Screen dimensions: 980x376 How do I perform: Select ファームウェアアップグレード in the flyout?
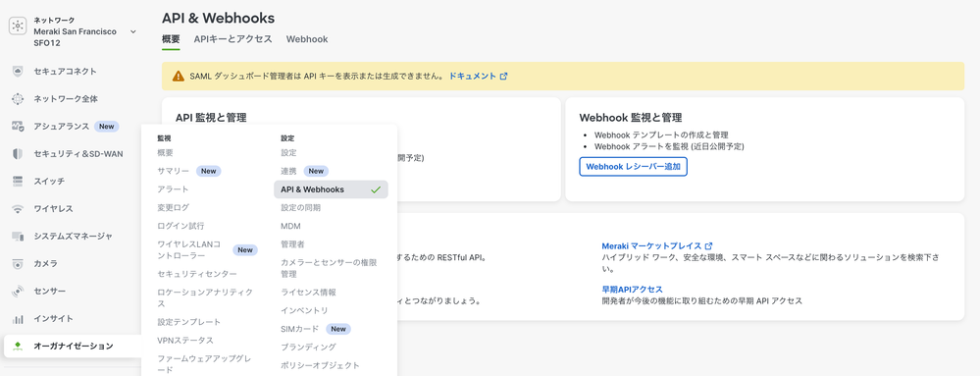click(x=205, y=364)
